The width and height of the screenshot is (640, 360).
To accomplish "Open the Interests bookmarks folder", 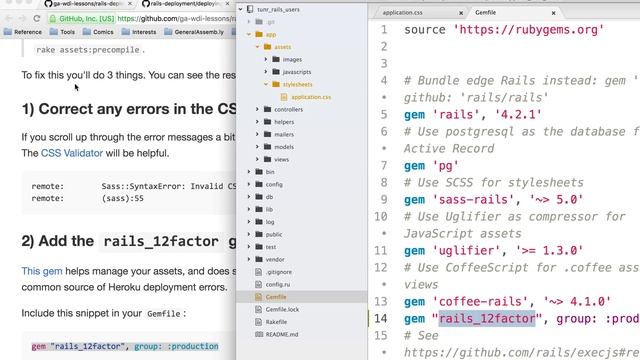I will (139, 32).
